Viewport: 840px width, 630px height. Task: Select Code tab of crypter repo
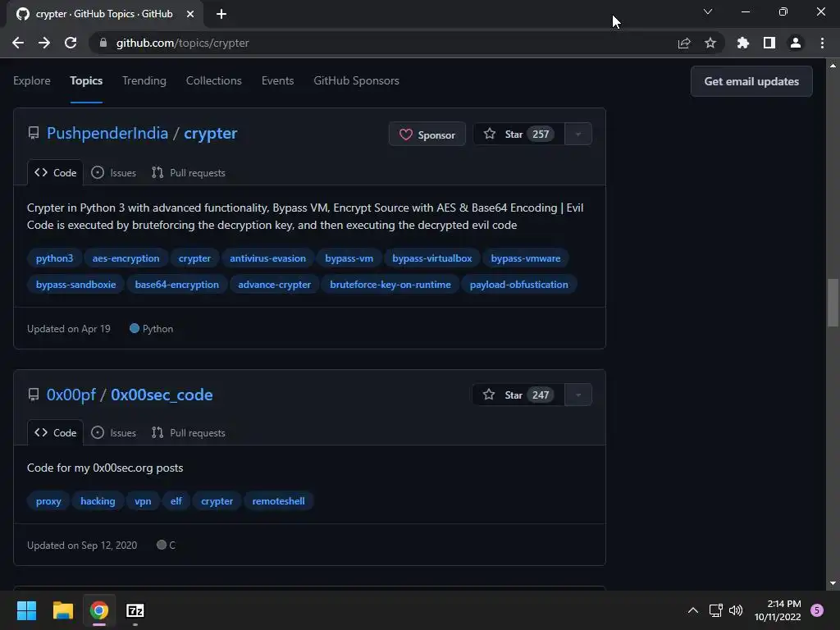coord(55,172)
